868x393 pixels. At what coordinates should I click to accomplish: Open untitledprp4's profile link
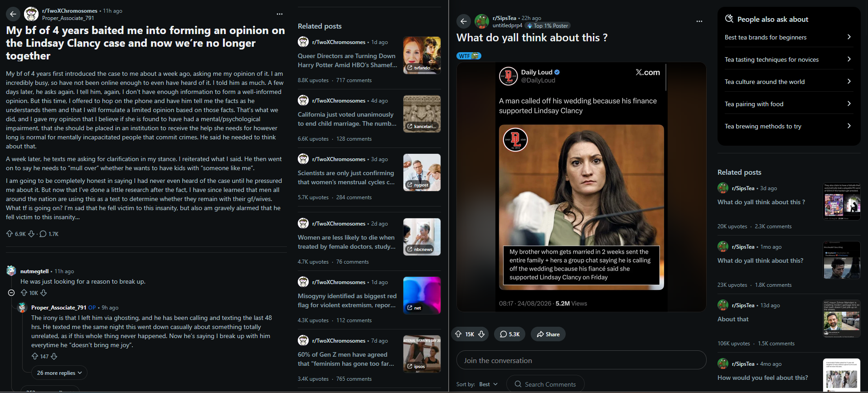click(507, 25)
